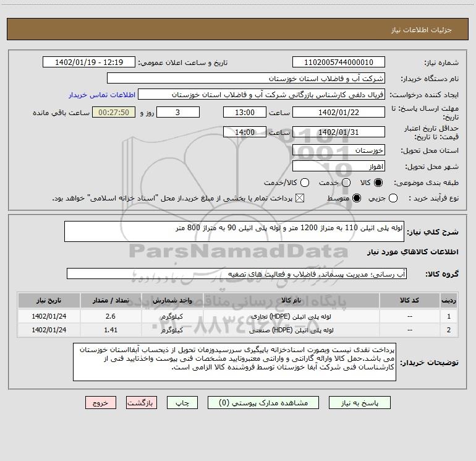Click the announcement date field 1402/01/19 - 12:19
This screenshot has height=461, width=476.
(x=89, y=62)
